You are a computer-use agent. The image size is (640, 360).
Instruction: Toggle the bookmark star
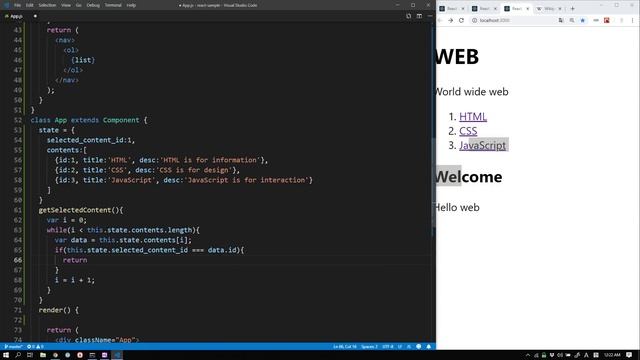point(582,20)
